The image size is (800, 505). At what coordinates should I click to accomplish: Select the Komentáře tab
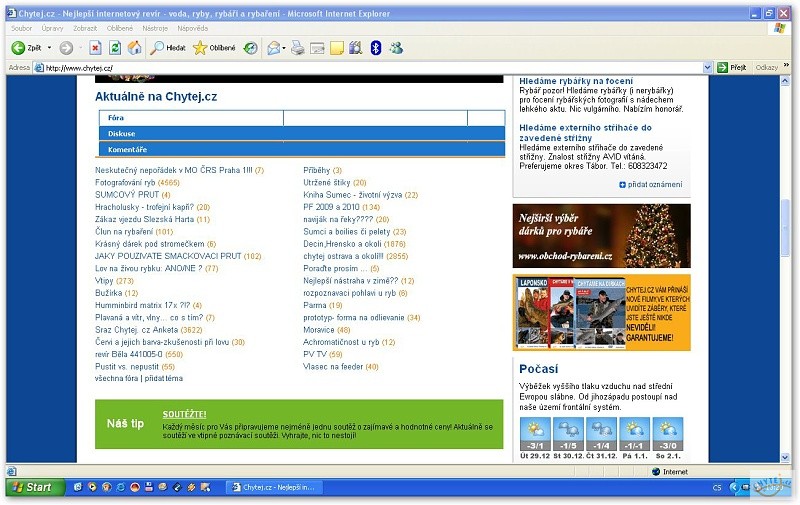[x=302, y=149]
